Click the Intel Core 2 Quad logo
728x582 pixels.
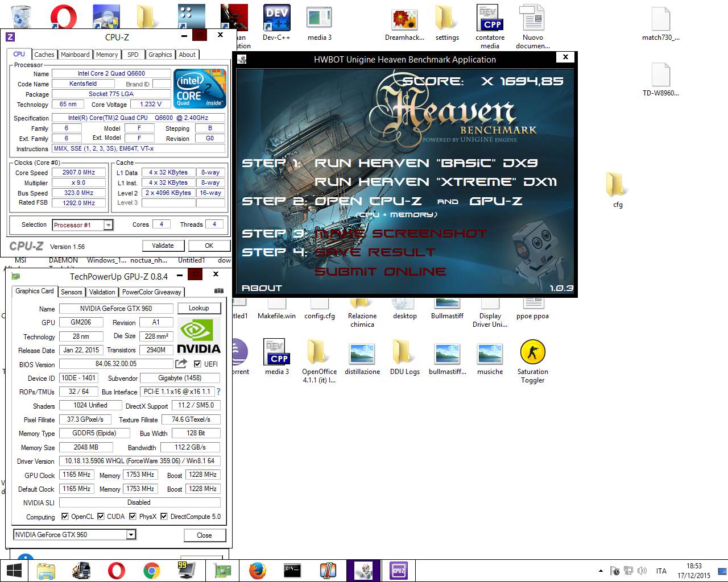coord(200,89)
